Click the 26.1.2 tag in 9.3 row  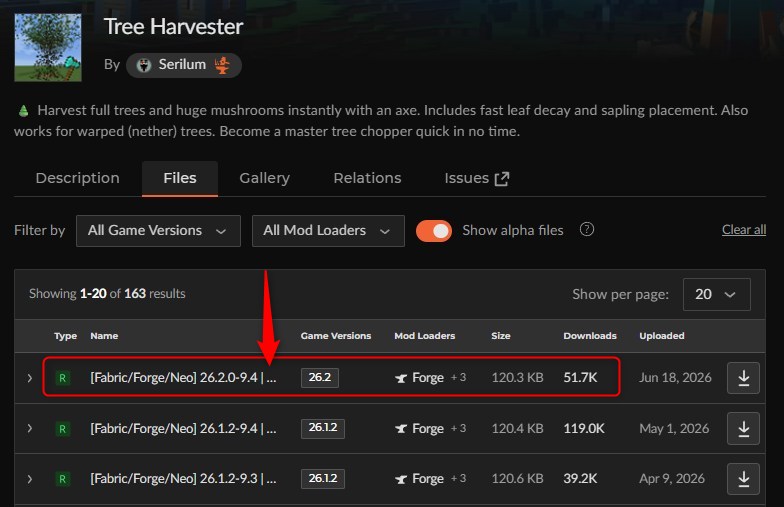click(322, 478)
